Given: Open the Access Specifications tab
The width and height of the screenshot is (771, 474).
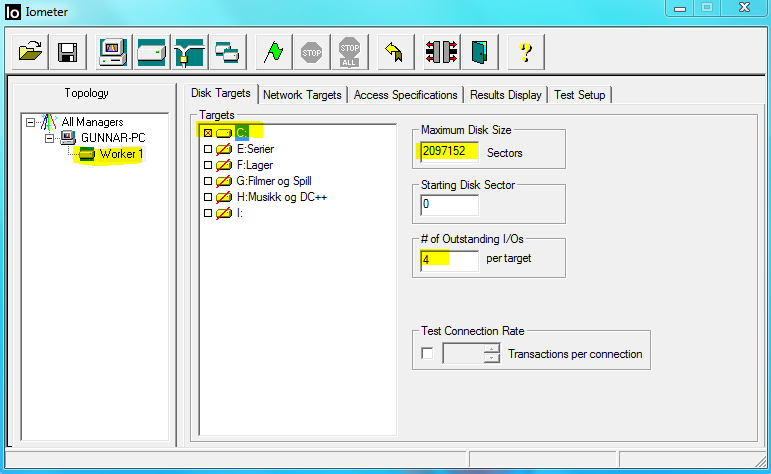Looking at the screenshot, I should point(406,95).
